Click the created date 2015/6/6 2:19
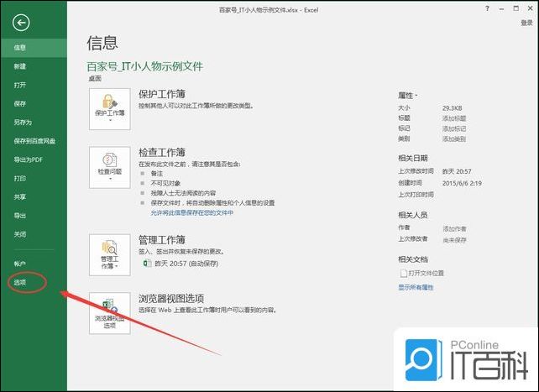This screenshot has width=539, height=392. (x=462, y=183)
